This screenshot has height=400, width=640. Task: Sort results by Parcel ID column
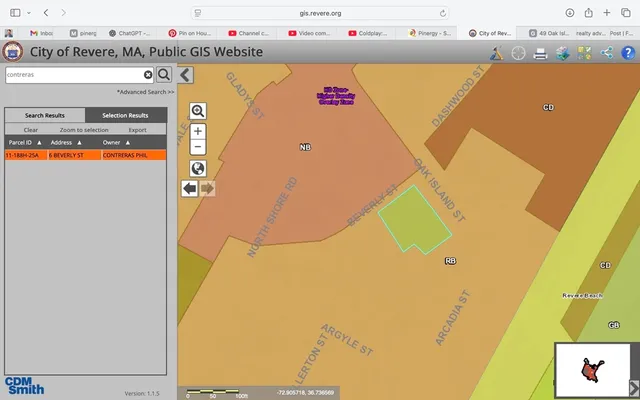[24, 143]
